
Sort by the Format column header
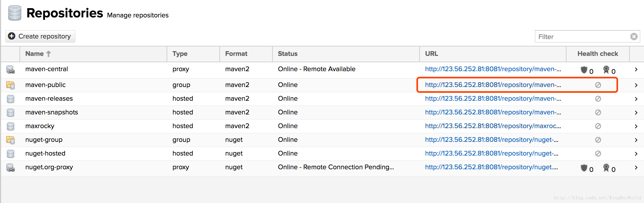tap(236, 54)
